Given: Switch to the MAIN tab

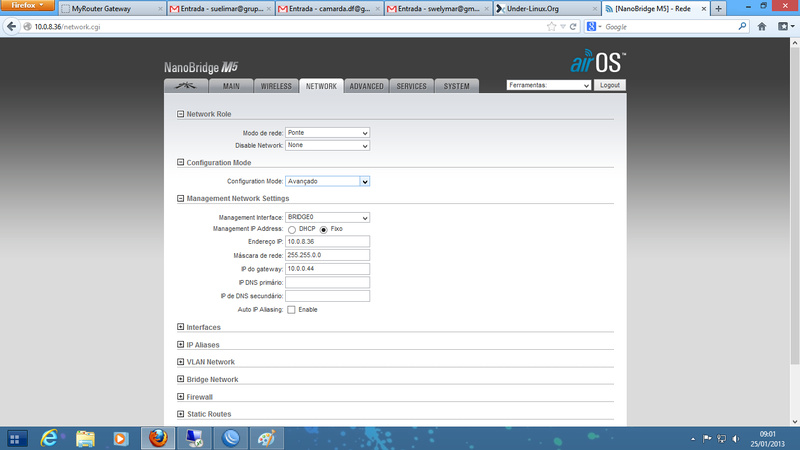Looking at the screenshot, I should click(x=231, y=86).
